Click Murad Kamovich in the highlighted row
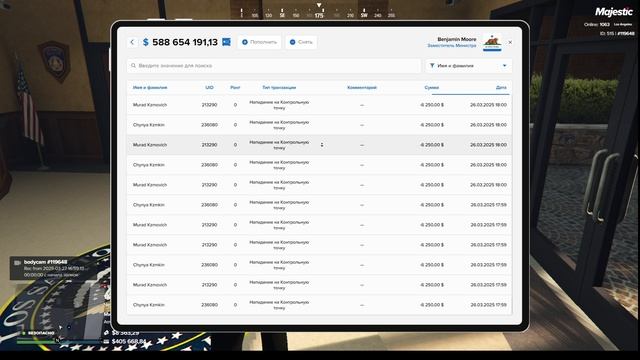 (150, 145)
